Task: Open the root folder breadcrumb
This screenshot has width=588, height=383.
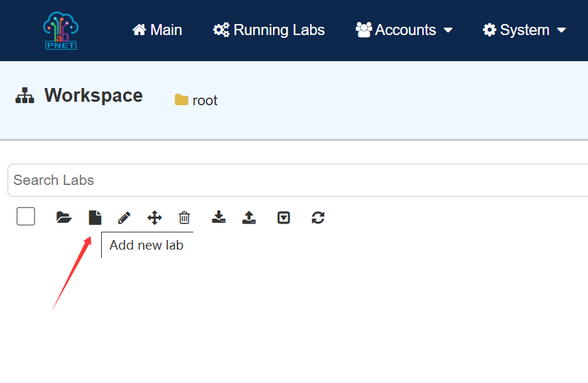Action: pyautogui.click(x=205, y=100)
